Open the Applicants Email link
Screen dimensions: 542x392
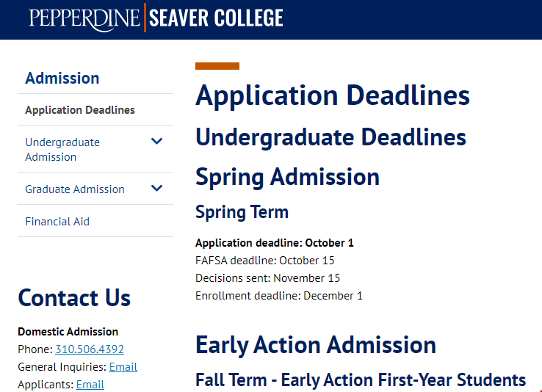click(90, 385)
